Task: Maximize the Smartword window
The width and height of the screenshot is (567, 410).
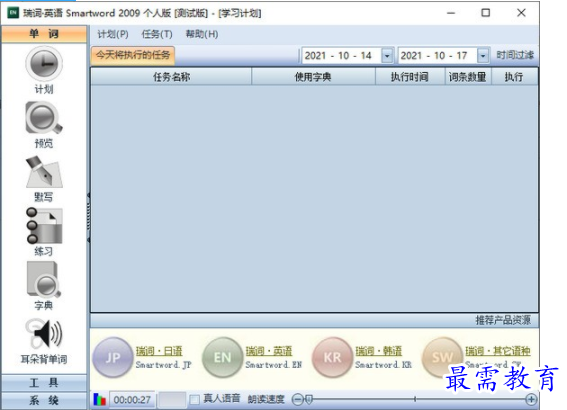Action: [486, 13]
